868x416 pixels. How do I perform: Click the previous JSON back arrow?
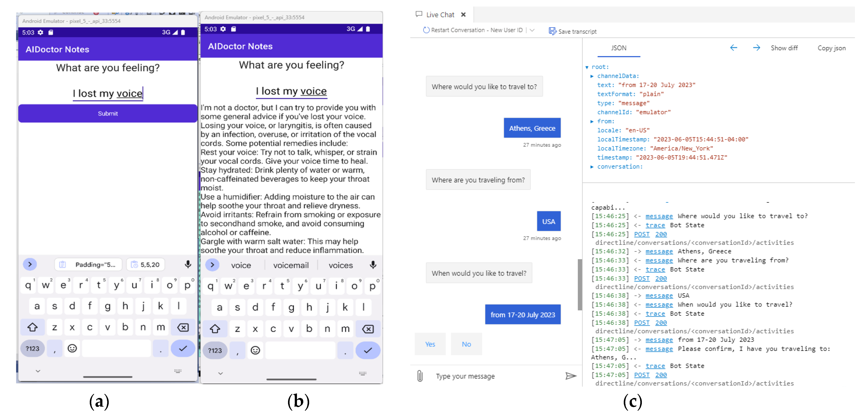coord(734,48)
